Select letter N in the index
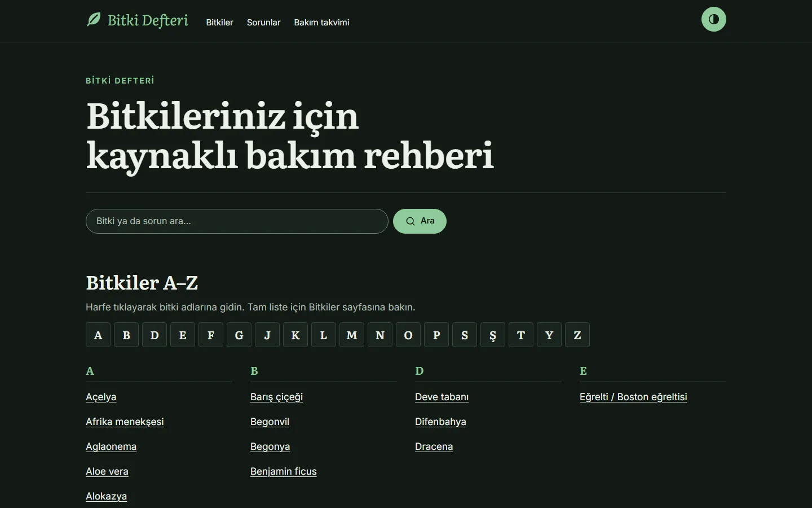The image size is (812, 508). tap(380, 335)
